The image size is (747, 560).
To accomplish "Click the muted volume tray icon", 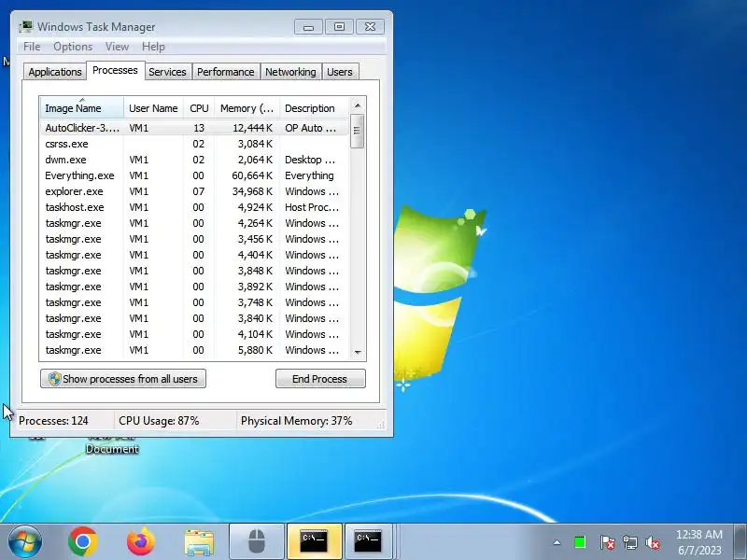I will pos(653,542).
